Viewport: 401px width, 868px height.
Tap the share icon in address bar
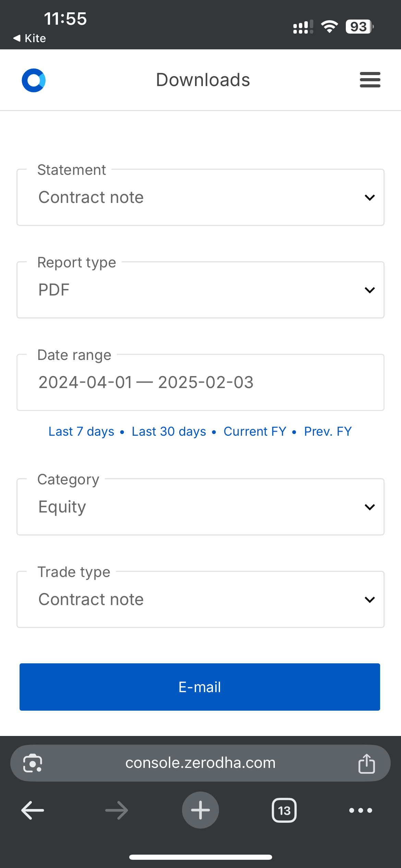[366, 763]
